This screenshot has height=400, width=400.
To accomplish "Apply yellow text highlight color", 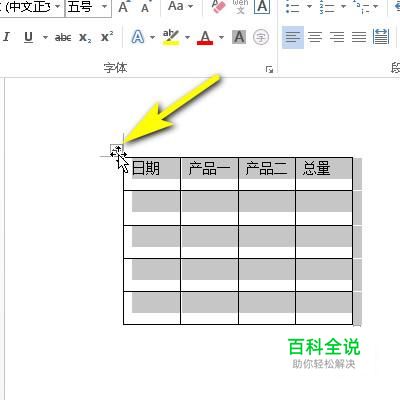I will pyautogui.click(x=171, y=37).
